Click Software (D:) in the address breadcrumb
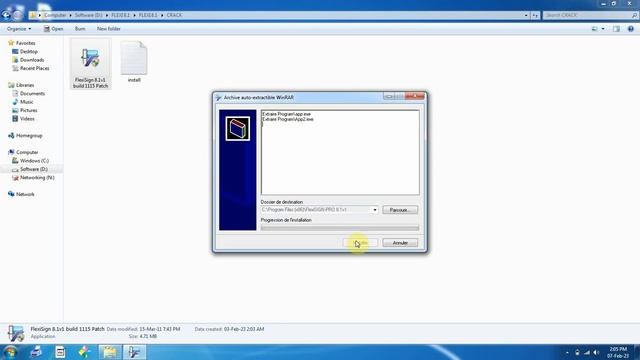Viewport: 640px width, 360px height. pyautogui.click(x=88, y=15)
